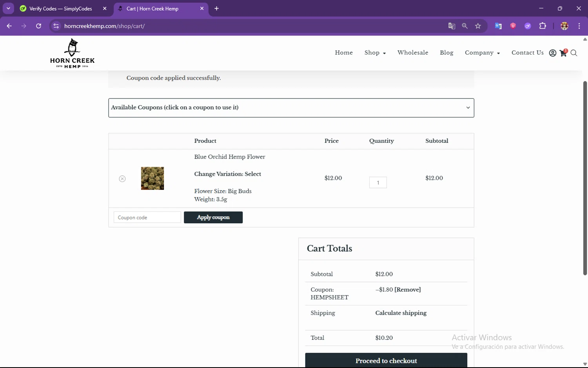Click the Cart Totals heading

[x=329, y=248]
